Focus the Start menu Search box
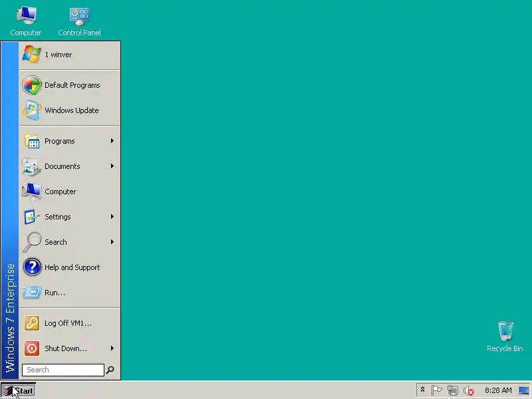The height and width of the screenshot is (399, 532). pyautogui.click(x=63, y=370)
